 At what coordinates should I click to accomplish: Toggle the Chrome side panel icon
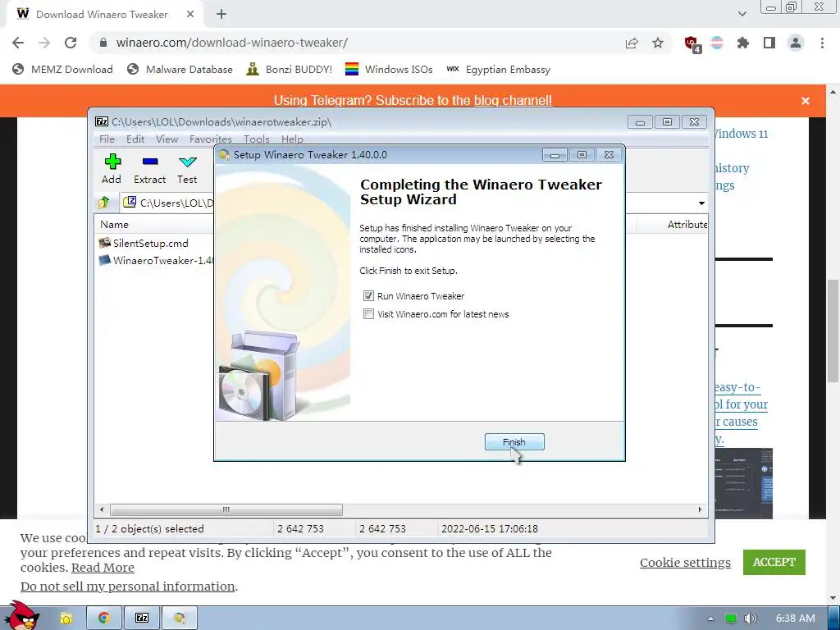tap(769, 43)
